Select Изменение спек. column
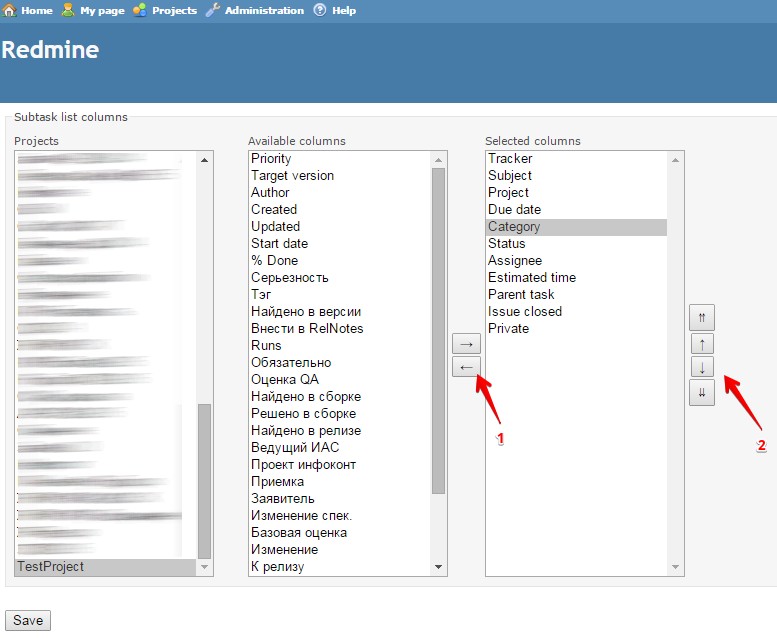Screen dimensions: 777x638 (340, 516)
